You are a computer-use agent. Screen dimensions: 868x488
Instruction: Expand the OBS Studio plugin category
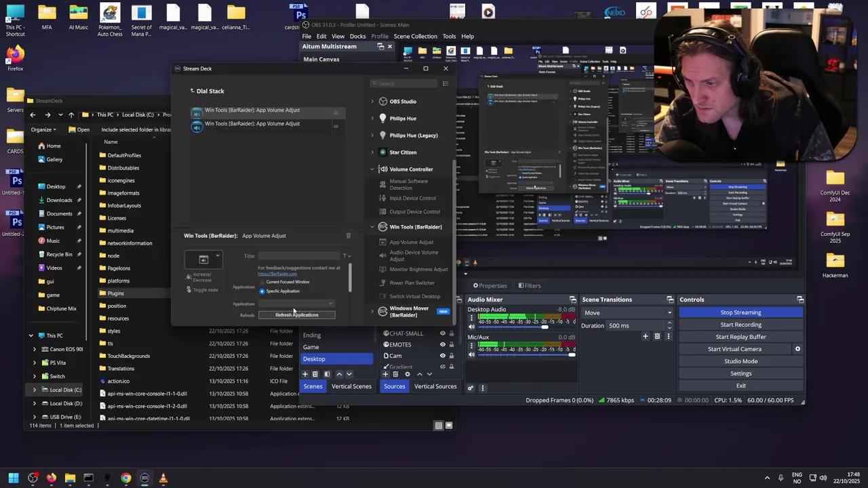tap(372, 102)
